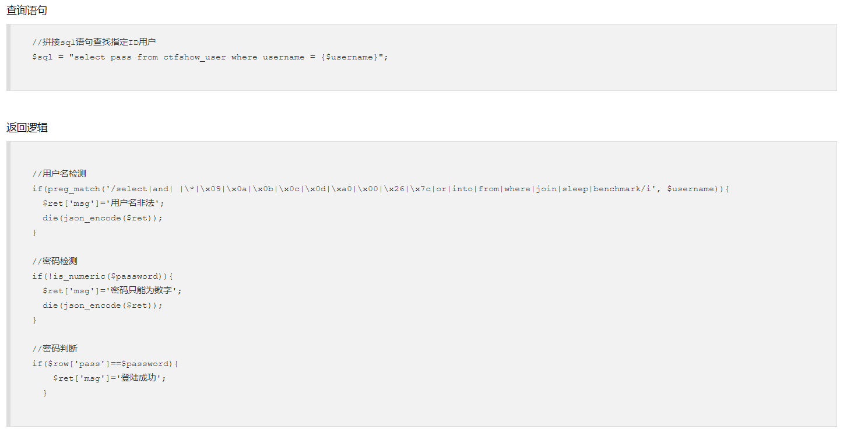
Task: Click the ctfshow_user table name
Action: tap(195, 57)
